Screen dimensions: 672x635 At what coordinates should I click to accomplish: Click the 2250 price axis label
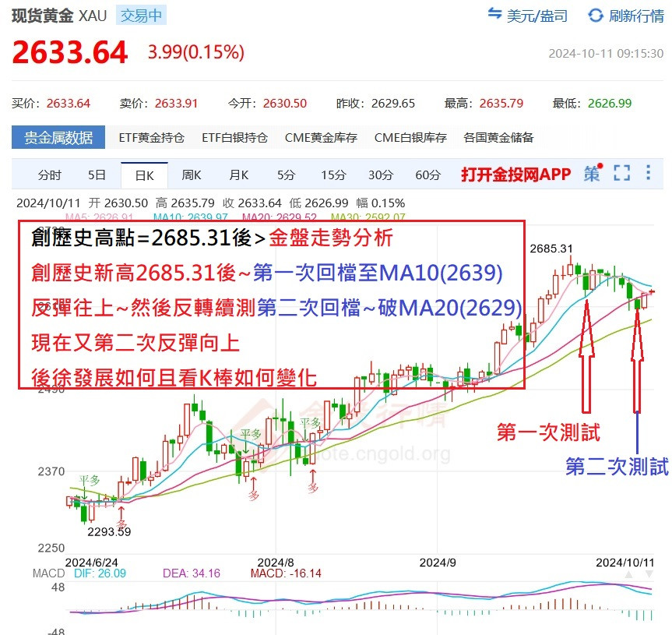(x=51, y=548)
